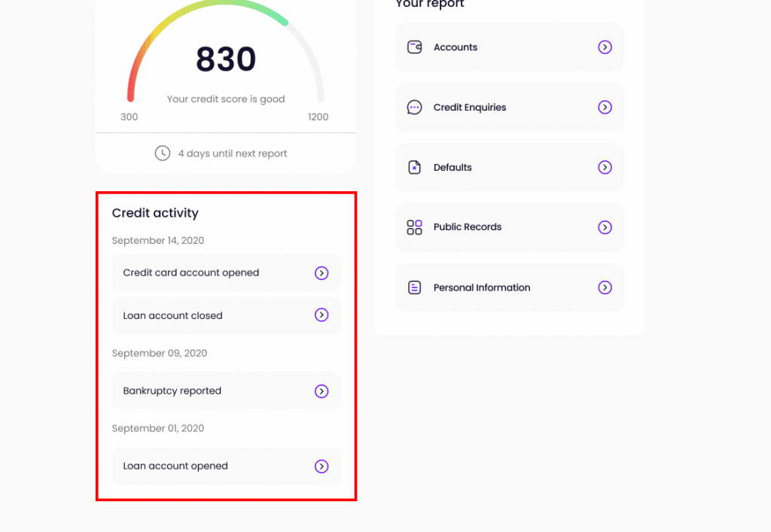Expand the Loan account closed entry
This screenshot has width=771, height=532.
pyautogui.click(x=322, y=315)
